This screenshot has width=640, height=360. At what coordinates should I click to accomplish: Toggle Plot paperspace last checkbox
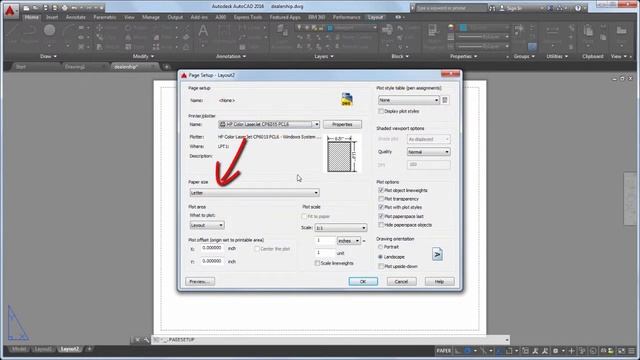tap(381, 216)
